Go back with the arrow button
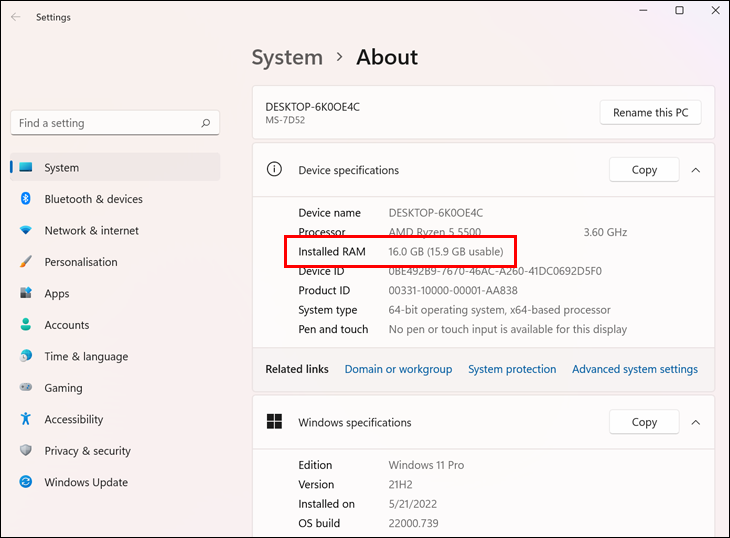Image resolution: width=730 pixels, height=538 pixels. coord(15,17)
